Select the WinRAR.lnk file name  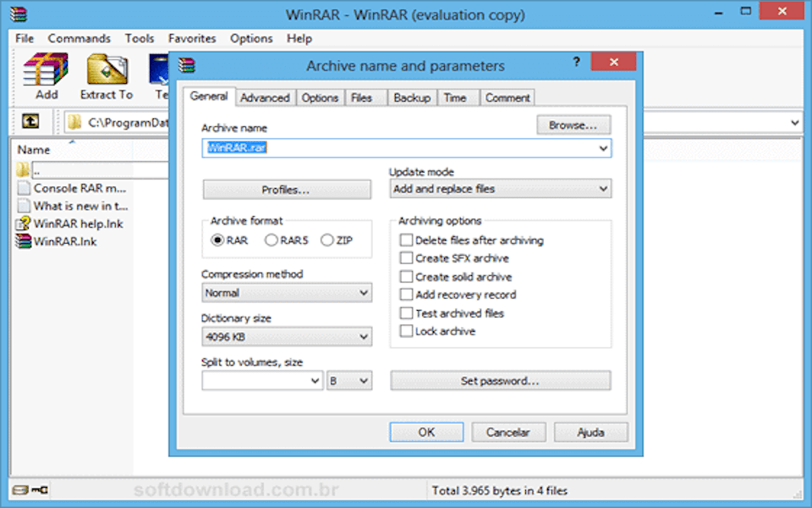65,241
